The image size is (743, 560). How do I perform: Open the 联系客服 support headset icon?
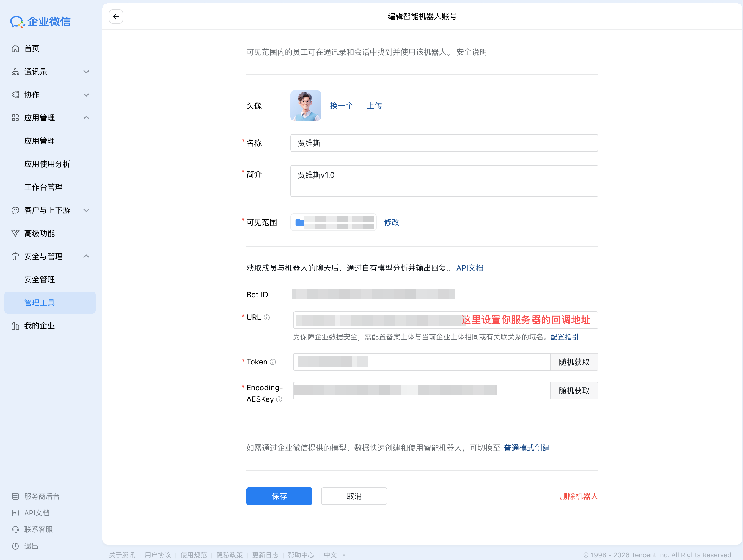click(15, 529)
